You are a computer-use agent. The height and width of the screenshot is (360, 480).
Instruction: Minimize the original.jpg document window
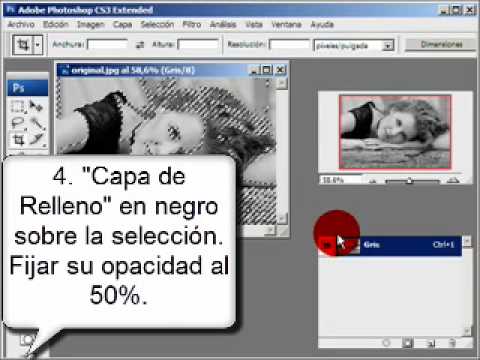pyautogui.click(x=254, y=70)
